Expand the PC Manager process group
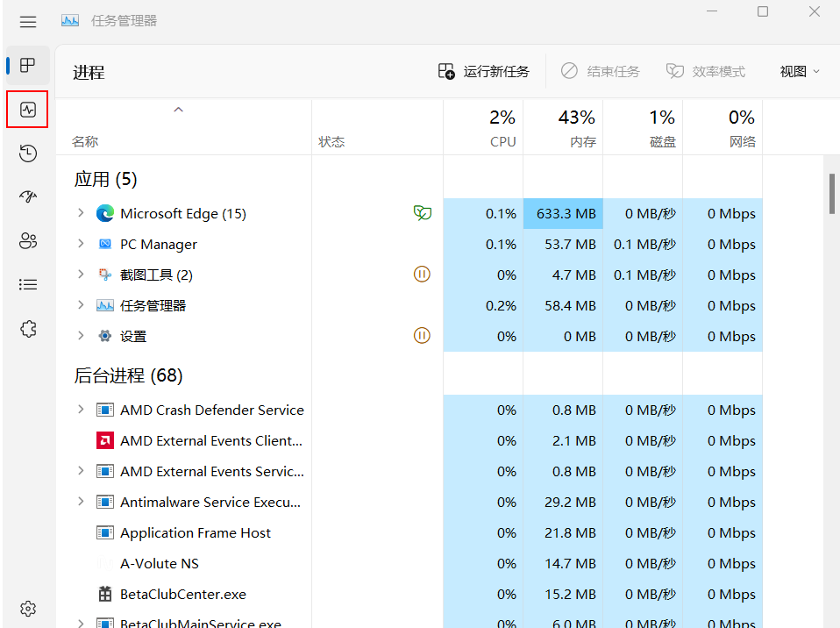840x628 pixels. (81, 244)
